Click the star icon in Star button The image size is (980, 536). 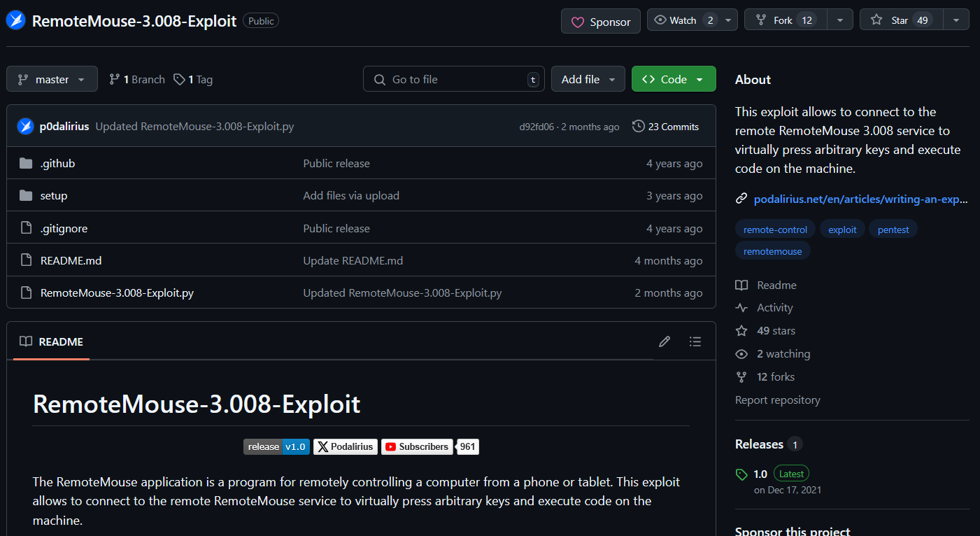point(876,20)
